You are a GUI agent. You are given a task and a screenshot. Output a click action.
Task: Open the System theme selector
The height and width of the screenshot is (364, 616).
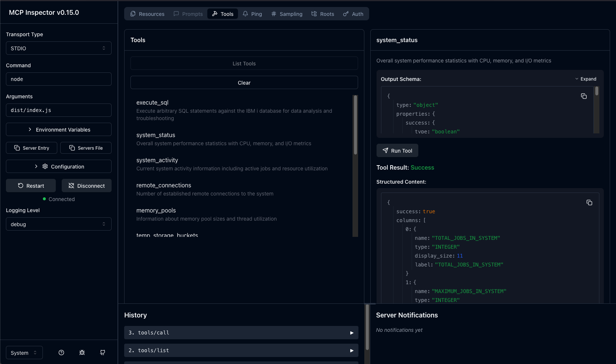24,353
